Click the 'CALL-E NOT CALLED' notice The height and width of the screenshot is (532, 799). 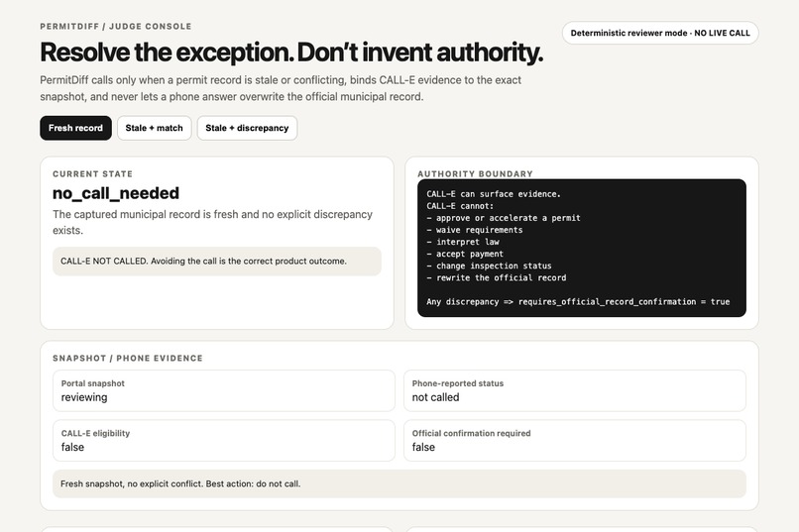[x=216, y=262]
